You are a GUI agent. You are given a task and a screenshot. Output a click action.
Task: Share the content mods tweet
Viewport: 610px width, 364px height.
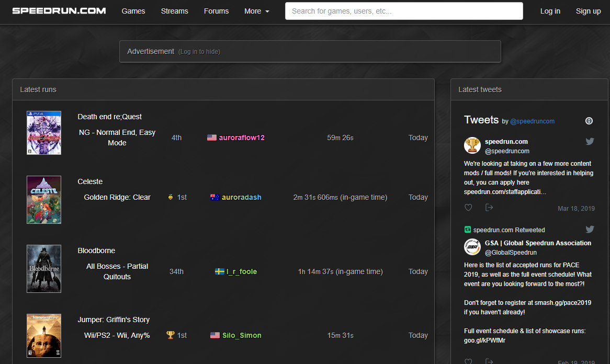click(489, 208)
